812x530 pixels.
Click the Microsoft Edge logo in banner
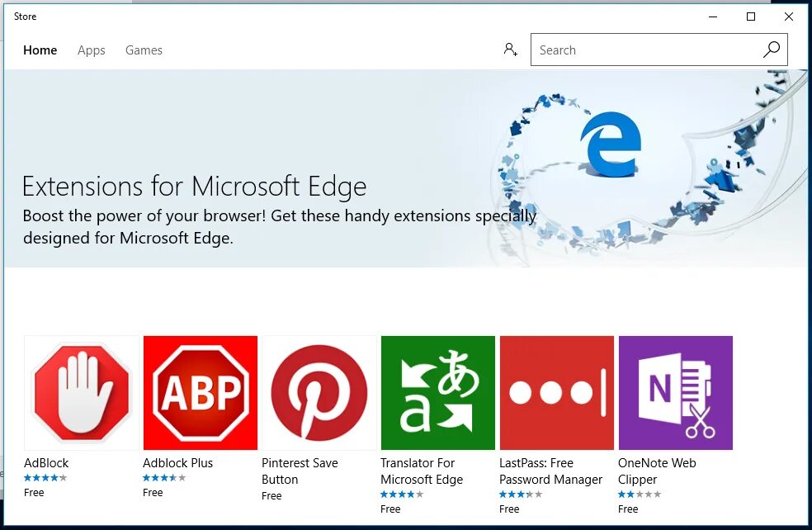pyautogui.click(x=611, y=144)
